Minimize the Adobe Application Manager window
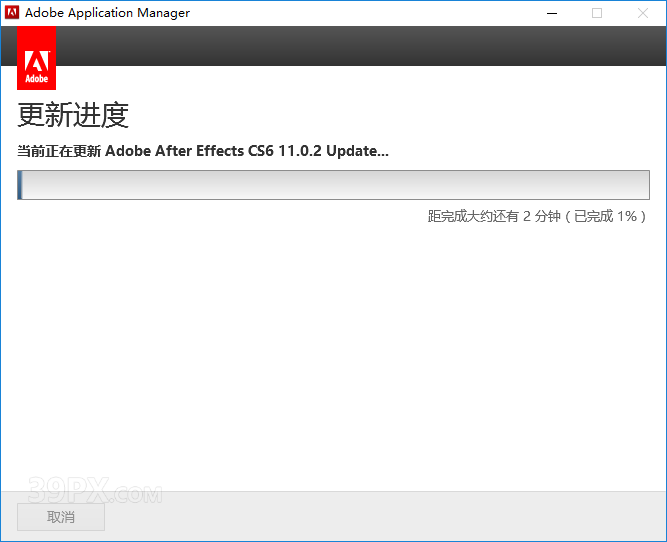Screen dimensions: 667x542 pos(552,13)
